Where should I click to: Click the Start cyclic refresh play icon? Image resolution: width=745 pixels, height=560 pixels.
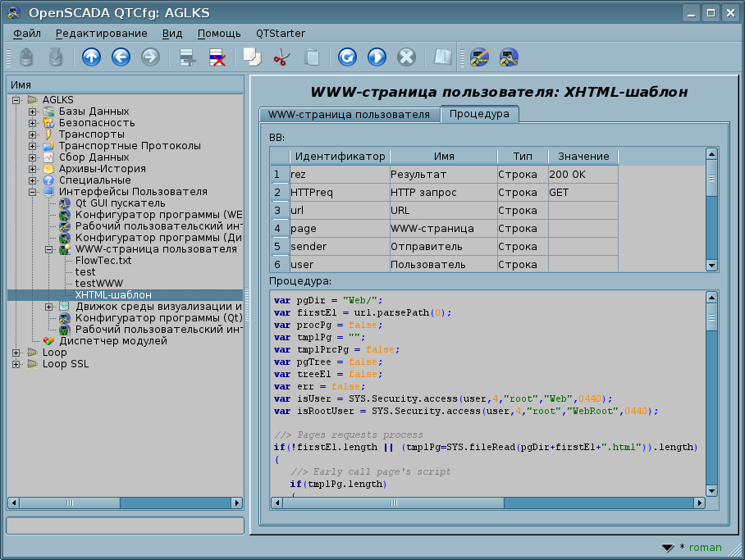click(377, 57)
